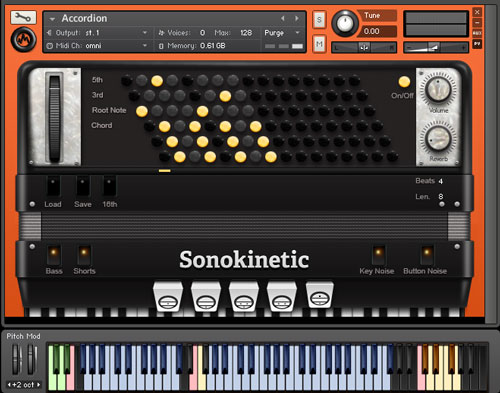Viewport: 500px width, 393px height.
Task: Open the Output st.1 dropdown
Action: [x=98, y=33]
